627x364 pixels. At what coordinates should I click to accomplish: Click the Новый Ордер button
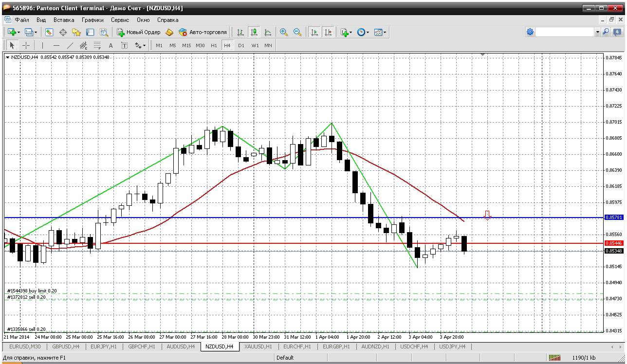click(x=139, y=32)
